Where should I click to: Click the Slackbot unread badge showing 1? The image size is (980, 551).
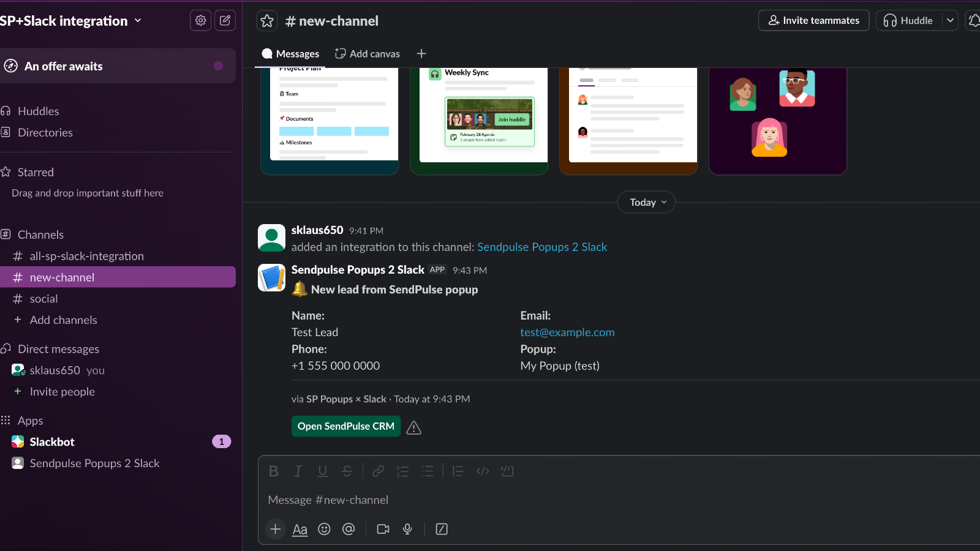pyautogui.click(x=222, y=441)
